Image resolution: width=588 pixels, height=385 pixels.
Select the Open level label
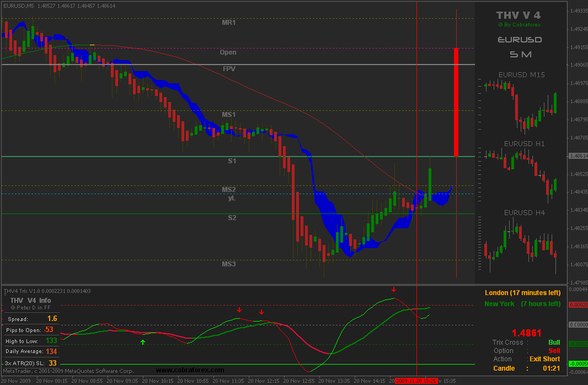pyautogui.click(x=228, y=52)
